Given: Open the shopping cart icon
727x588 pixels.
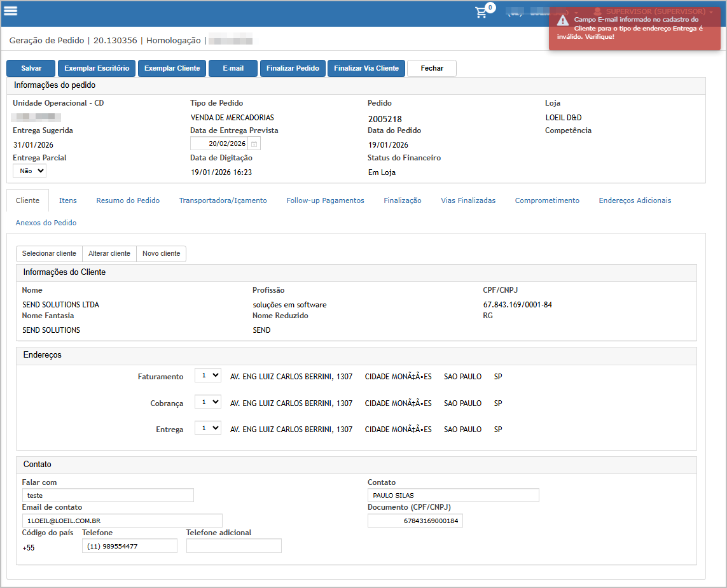Looking at the screenshot, I should pos(481,12).
